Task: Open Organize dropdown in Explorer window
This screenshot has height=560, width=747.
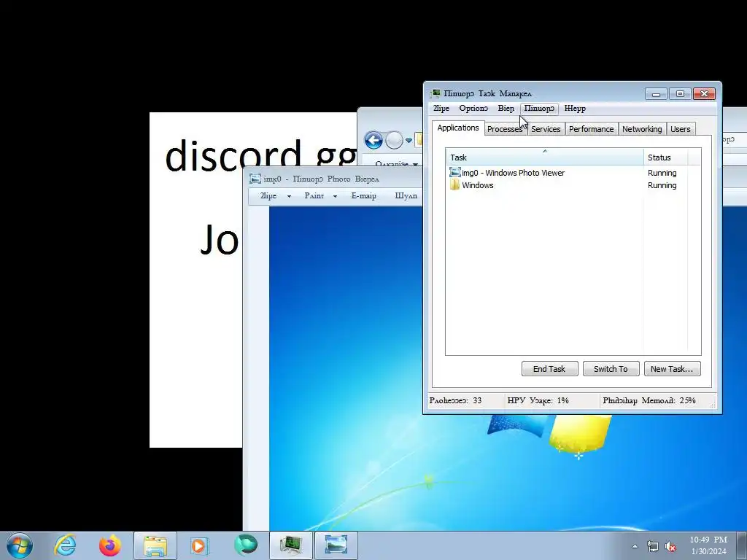Action: click(x=395, y=164)
